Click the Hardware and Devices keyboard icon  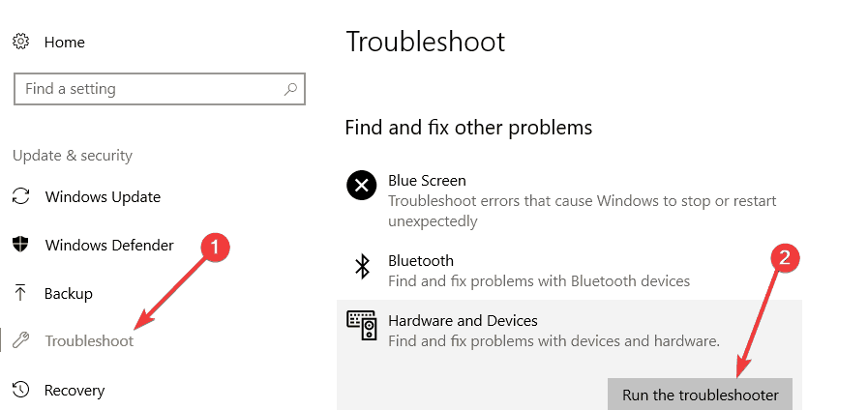[x=362, y=325]
